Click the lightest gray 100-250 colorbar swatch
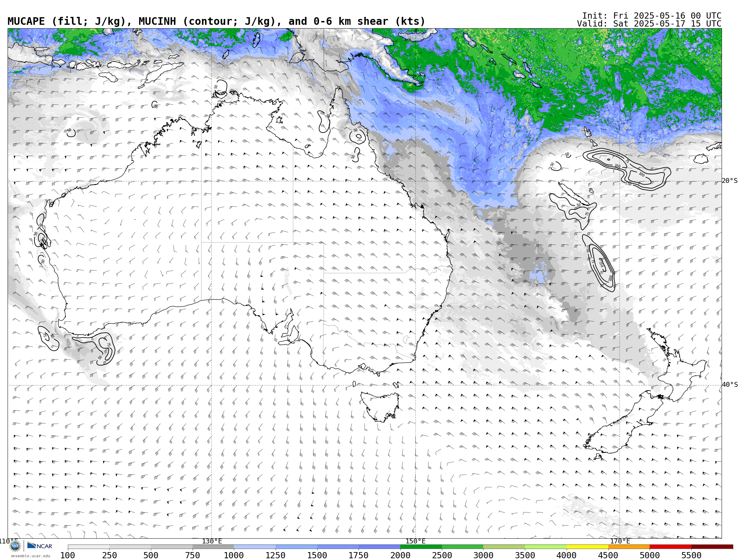744x560 pixels. click(x=89, y=547)
